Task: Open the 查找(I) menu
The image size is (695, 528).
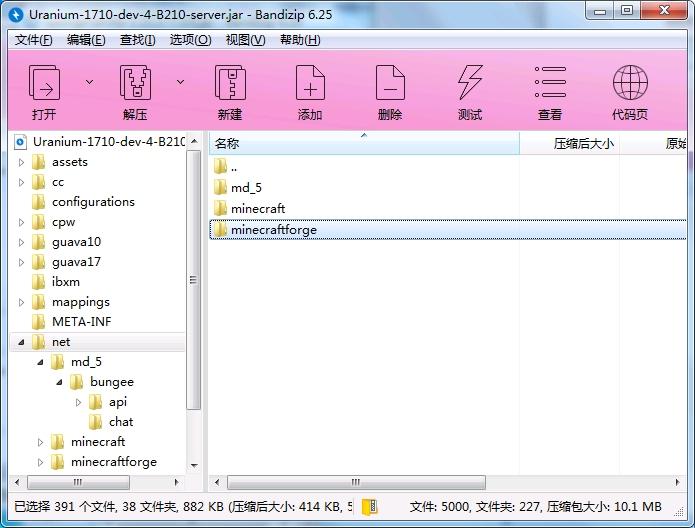Action: click(137, 40)
